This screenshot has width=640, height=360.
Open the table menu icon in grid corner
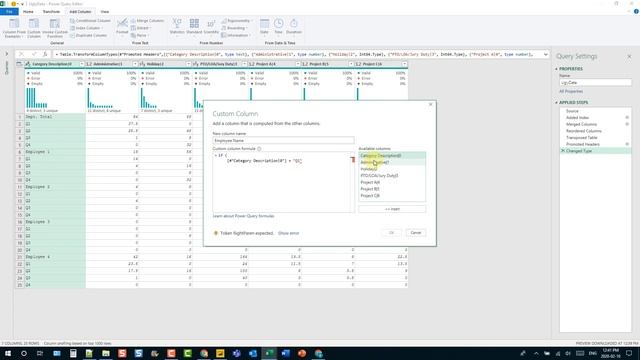pyautogui.click(x=19, y=64)
